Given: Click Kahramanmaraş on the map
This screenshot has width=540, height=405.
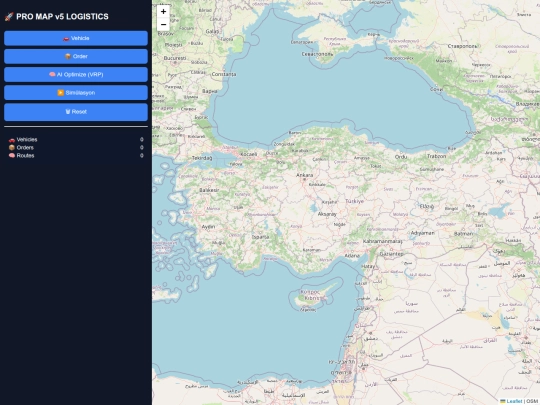Looking at the screenshot, I should (383, 241).
